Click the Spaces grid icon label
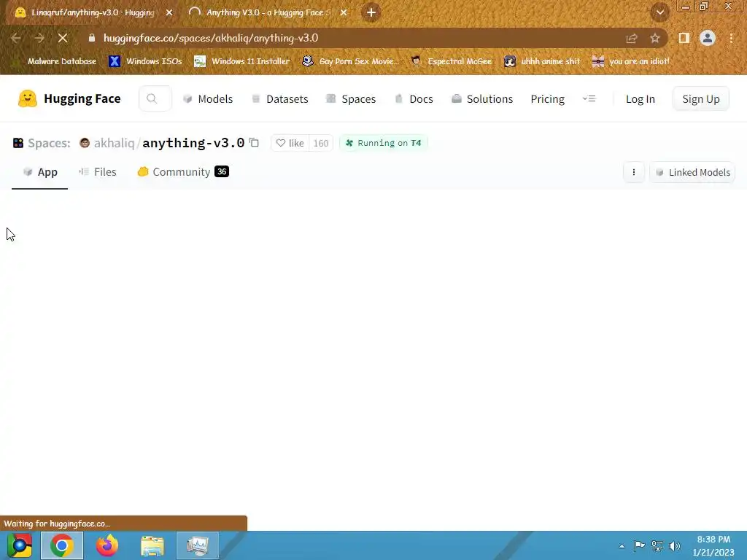747x560 pixels. click(42, 143)
